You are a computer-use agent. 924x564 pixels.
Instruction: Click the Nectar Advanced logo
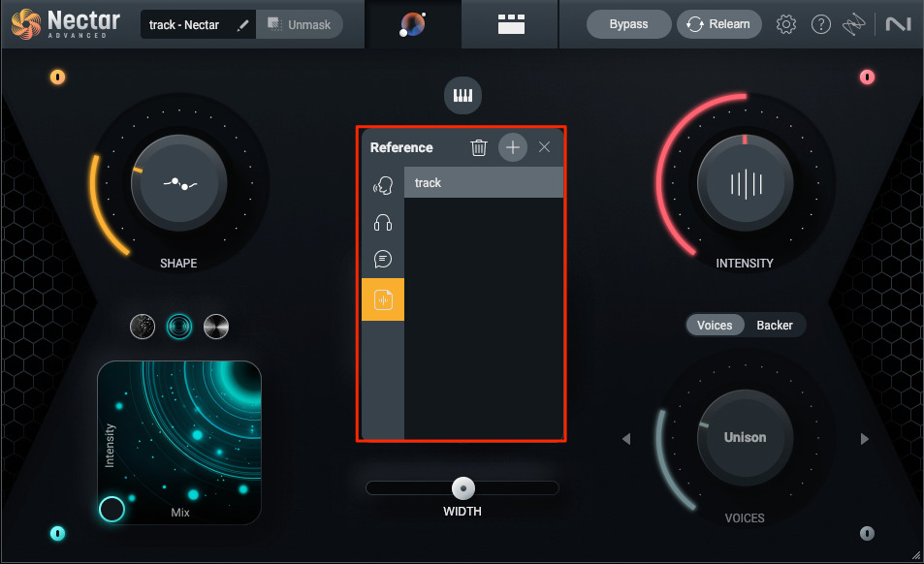tap(65, 24)
